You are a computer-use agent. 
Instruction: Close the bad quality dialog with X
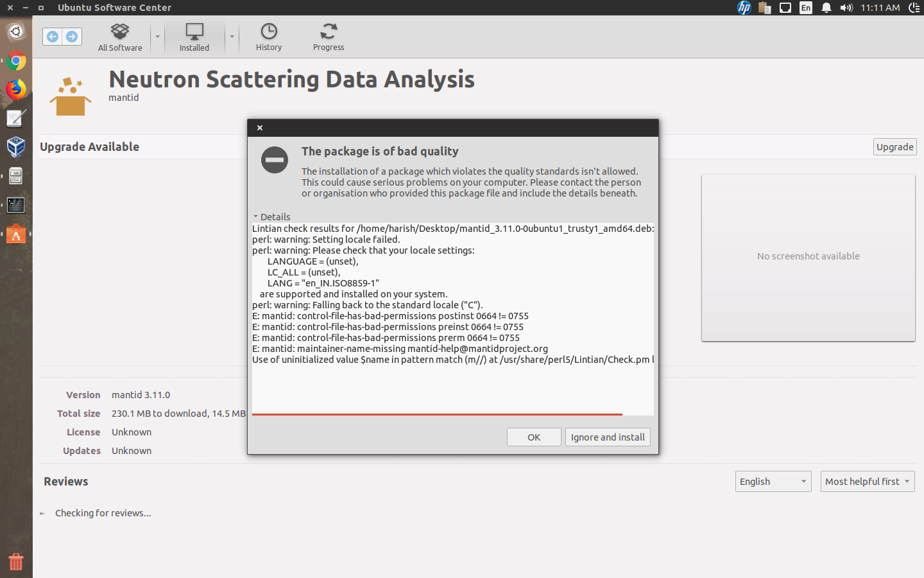(260, 128)
